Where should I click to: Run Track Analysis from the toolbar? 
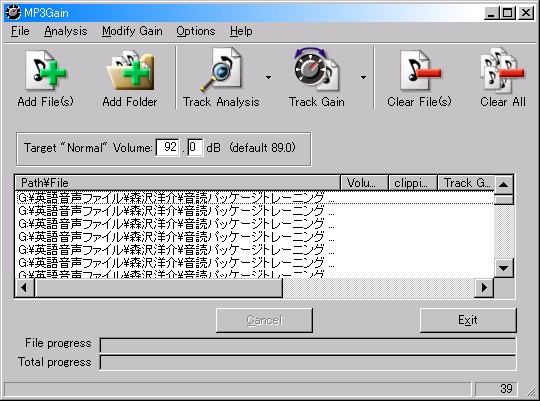click(221, 78)
